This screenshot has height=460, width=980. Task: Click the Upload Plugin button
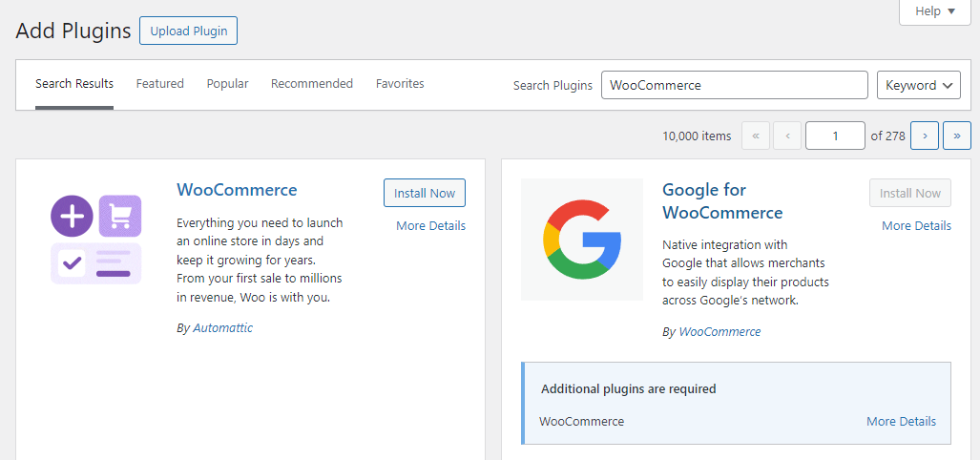189,31
